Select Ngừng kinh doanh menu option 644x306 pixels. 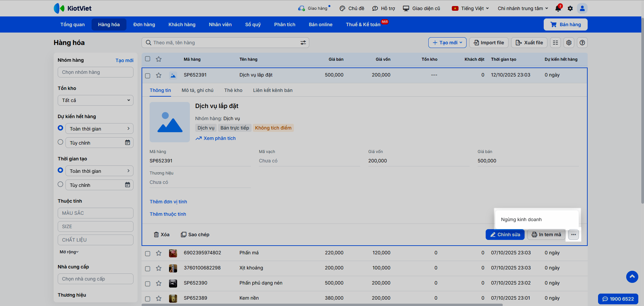click(x=521, y=219)
